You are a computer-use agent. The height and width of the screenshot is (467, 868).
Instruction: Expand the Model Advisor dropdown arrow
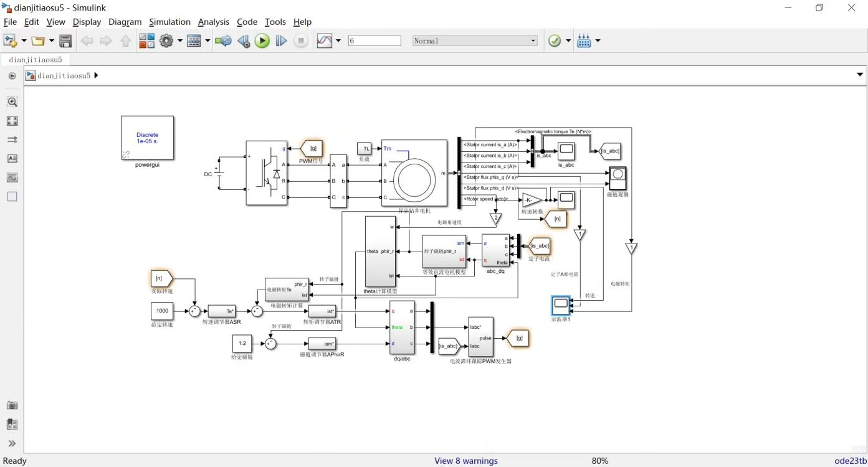click(x=568, y=40)
